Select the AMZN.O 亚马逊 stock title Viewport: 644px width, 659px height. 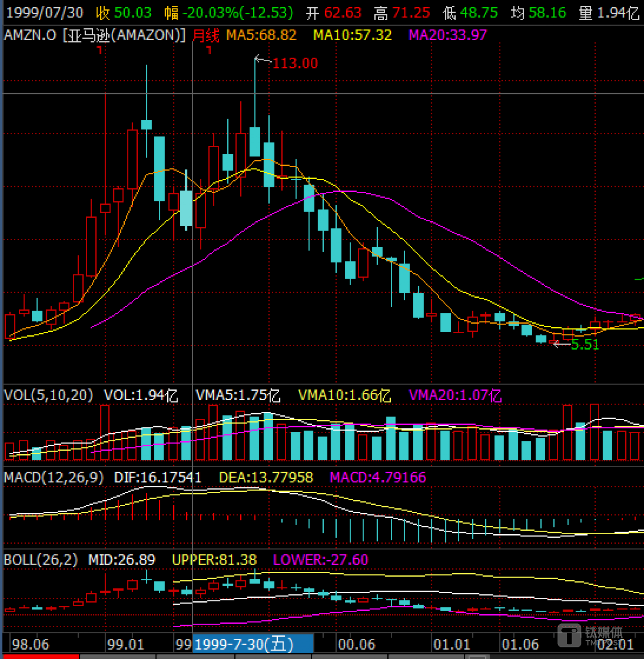click(x=94, y=35)
